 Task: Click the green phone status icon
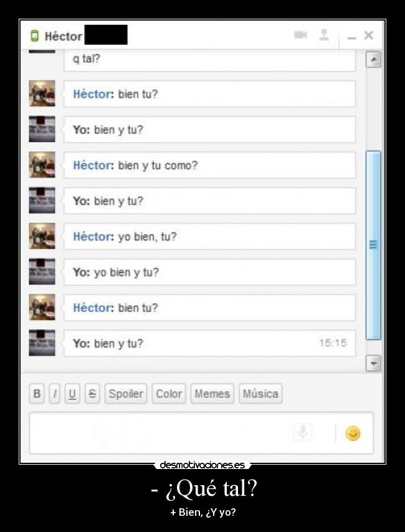click(35, 36)
